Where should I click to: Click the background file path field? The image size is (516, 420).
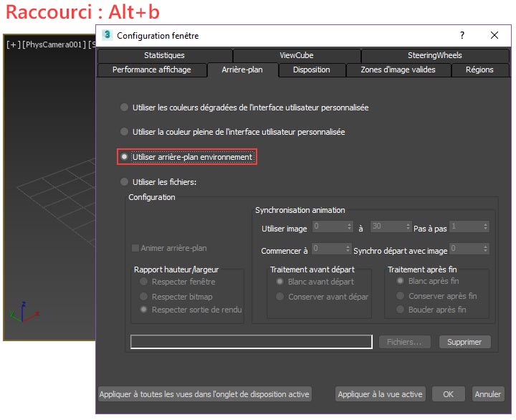pyautogui.click(x=251, y=342)
